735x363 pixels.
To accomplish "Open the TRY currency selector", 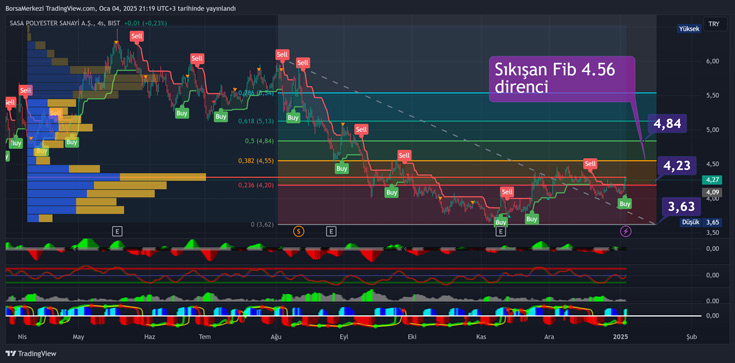I will point(714,24).
